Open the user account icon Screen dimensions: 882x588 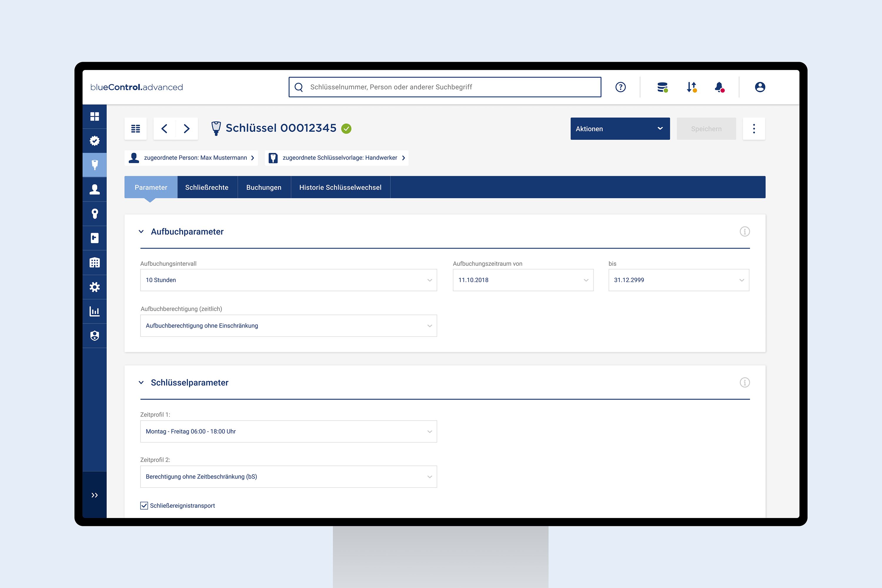[760, 87]
